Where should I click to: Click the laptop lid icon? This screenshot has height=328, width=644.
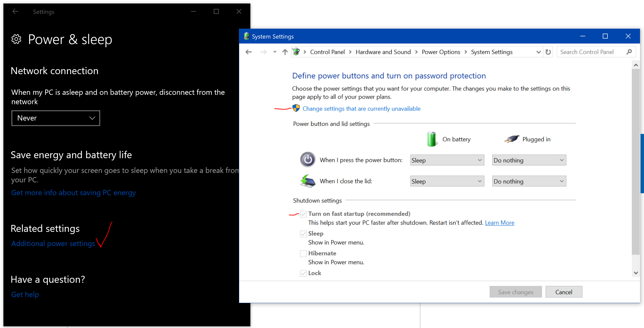click(x=308, y=181)
